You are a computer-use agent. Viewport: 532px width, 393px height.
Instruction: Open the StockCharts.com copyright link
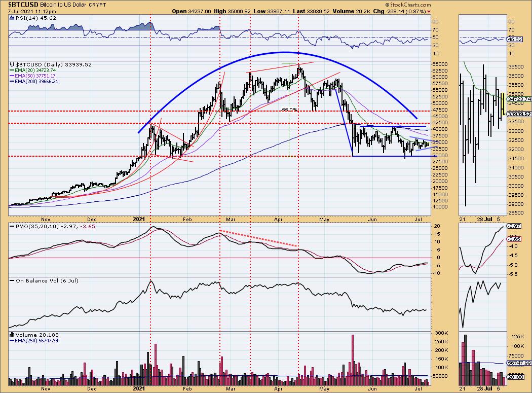[408, 5]
